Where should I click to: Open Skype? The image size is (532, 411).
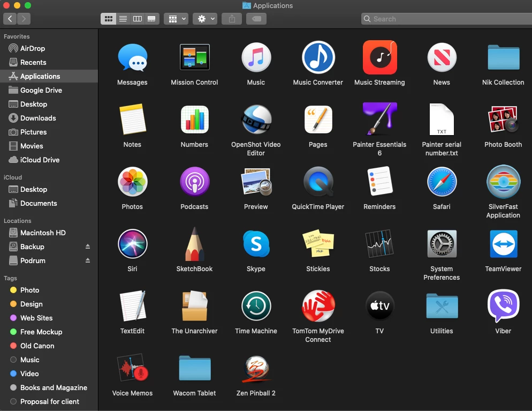pos(256,244)
